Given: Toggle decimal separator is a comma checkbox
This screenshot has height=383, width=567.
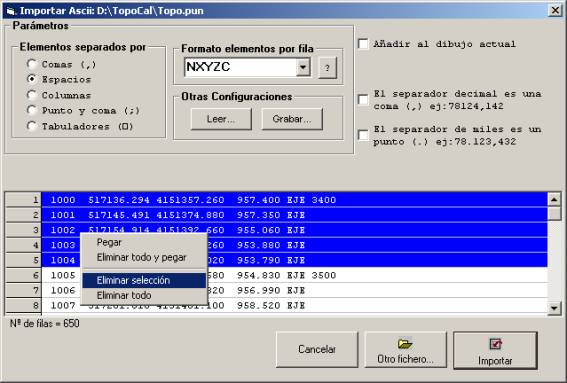Looking at the screenshot, I should tap(363, 100).
